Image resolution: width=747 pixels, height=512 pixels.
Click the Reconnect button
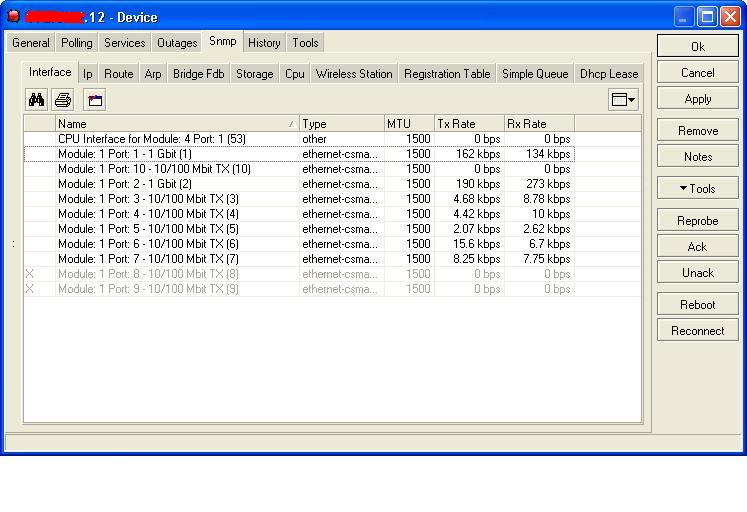[x=697, y=331]
